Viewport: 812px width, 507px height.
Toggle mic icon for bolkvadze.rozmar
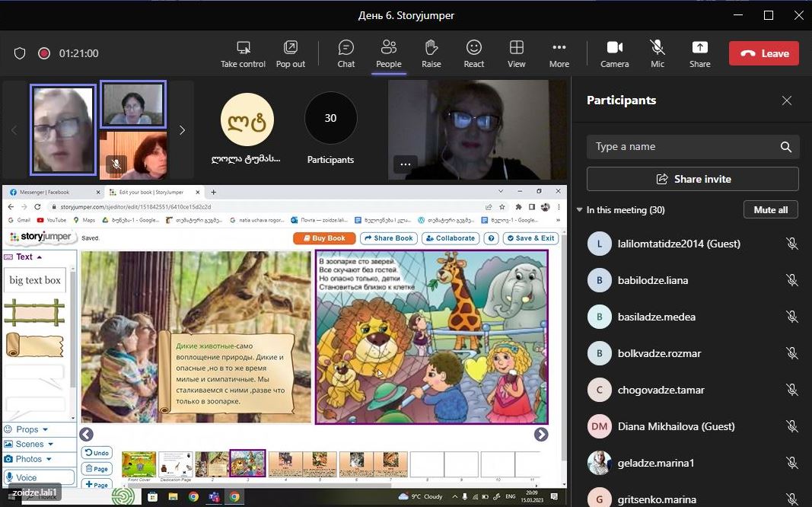(791, 354)
